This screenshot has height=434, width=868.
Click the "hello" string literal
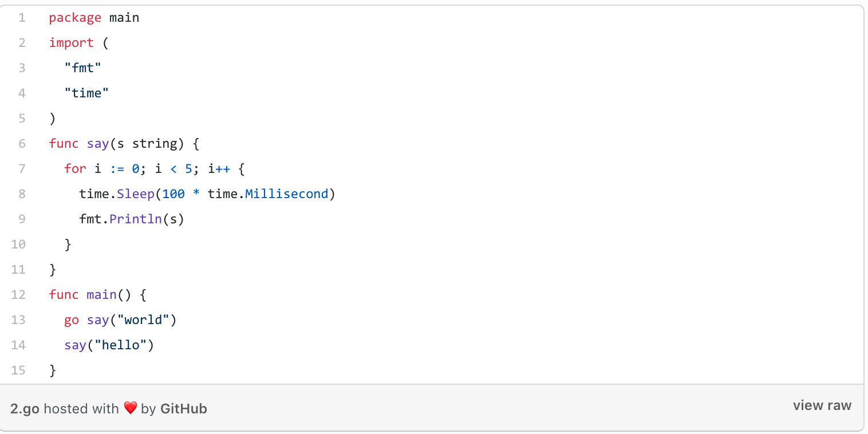(x=121, y=345)
